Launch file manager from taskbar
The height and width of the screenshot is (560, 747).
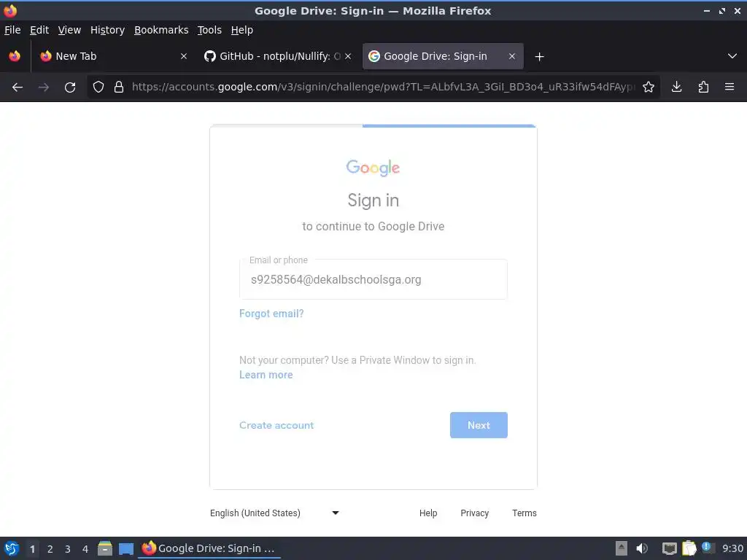pyautogui.click(x=105, y=548)
